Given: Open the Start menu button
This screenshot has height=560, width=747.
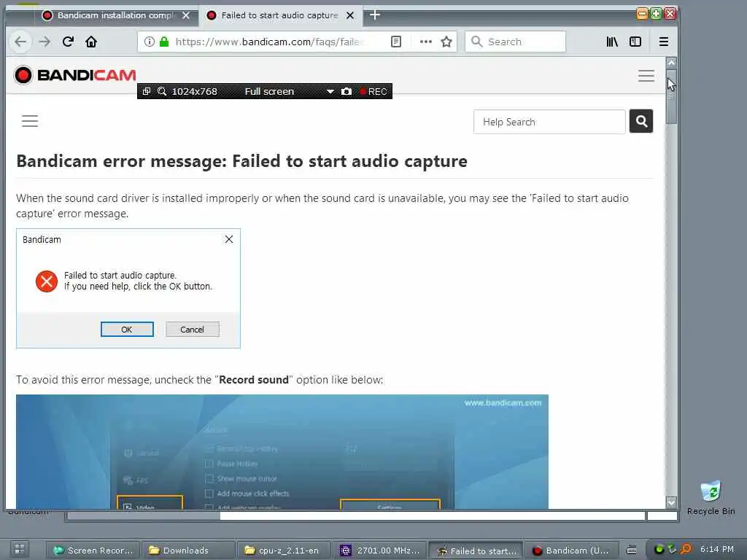Looking at the screenshot, I should click(20, 550).
